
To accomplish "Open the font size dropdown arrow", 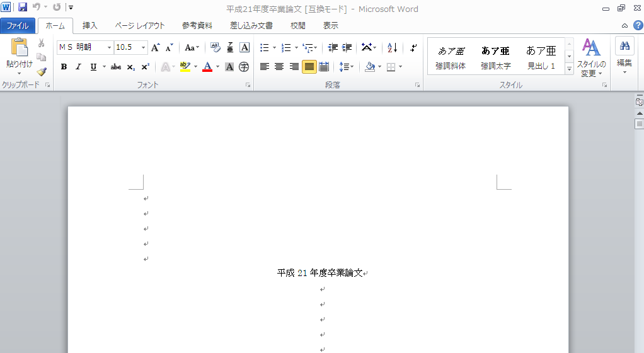I will point(143,48).
